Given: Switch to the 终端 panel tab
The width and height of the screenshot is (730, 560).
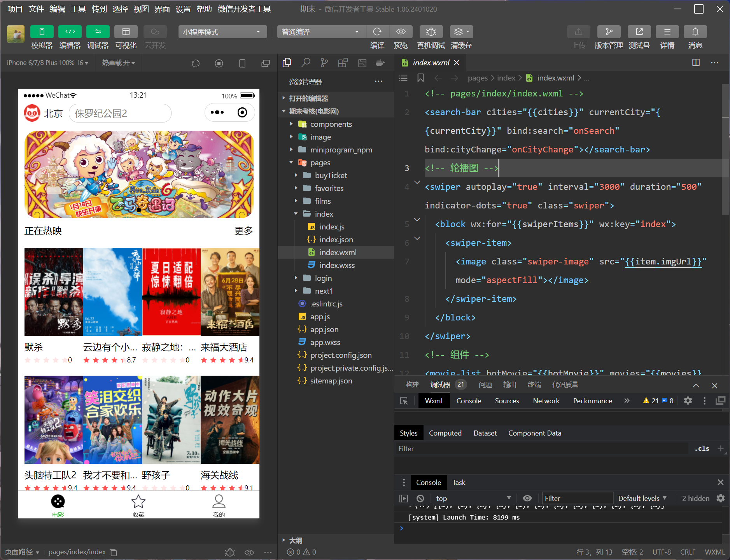Looking at the screenshot, I should pyautogui.click(x=534, y=385).
